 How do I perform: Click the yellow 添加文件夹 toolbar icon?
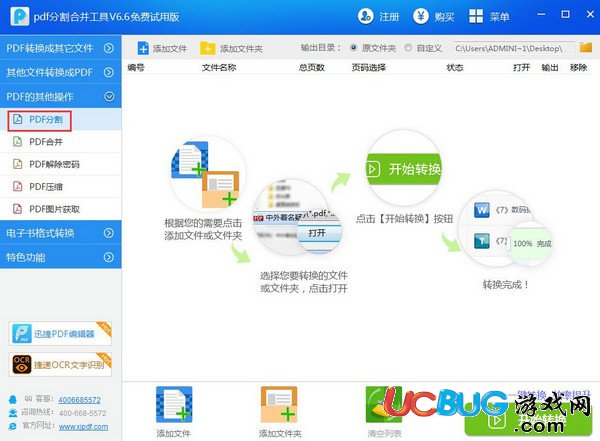[x=207, y=48]
